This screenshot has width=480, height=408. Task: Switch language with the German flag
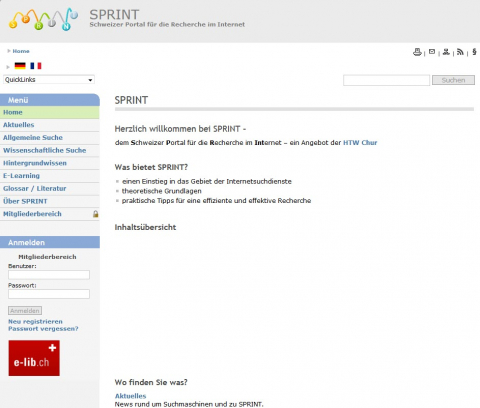point(20,66)
